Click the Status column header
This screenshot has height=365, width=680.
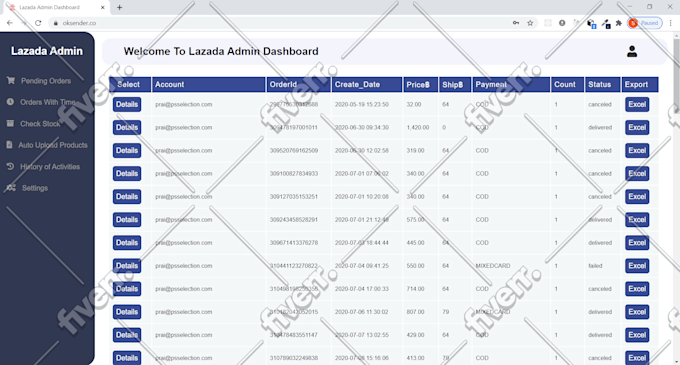coord(602,85)
